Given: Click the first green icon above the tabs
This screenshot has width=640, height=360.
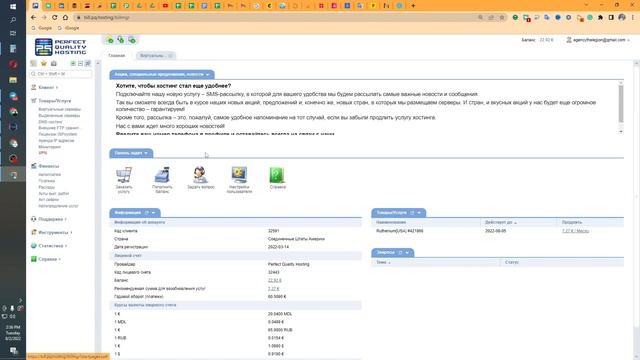Looking at the screenshot, I should (110, 40).
